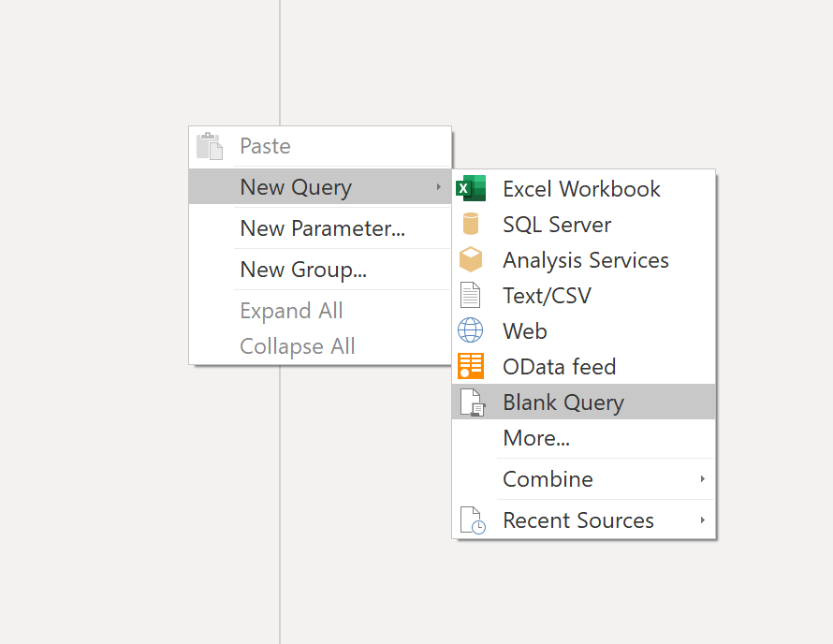The height and width of the screenshot is (644, 833).
Task: Open the More... sources option
Action: point(583,438)
